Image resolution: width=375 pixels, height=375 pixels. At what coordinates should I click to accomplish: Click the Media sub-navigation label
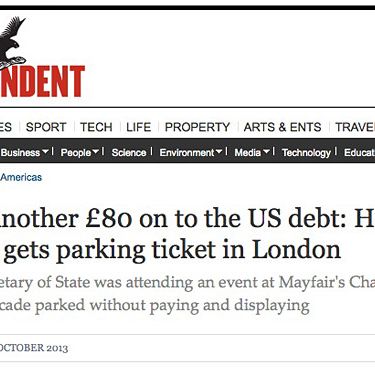(x=248, y=152)
